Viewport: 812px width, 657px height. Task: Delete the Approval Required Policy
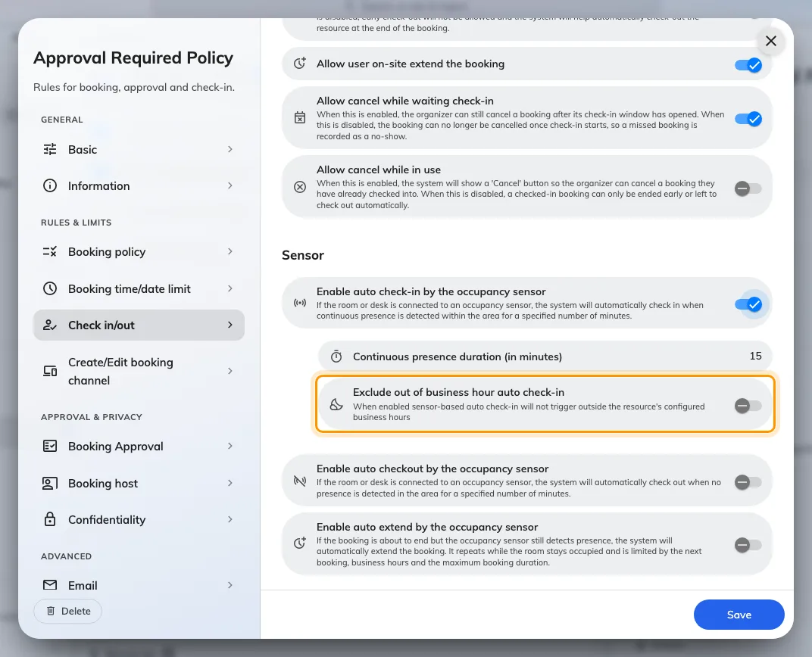68,611
